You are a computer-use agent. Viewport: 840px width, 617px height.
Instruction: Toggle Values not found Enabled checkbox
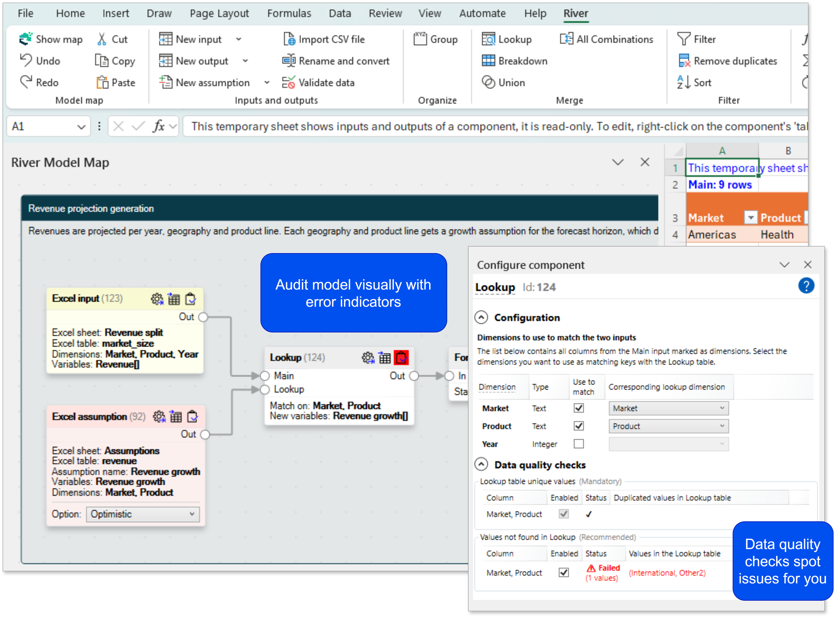pyautogui.click(x=563, y=572)
